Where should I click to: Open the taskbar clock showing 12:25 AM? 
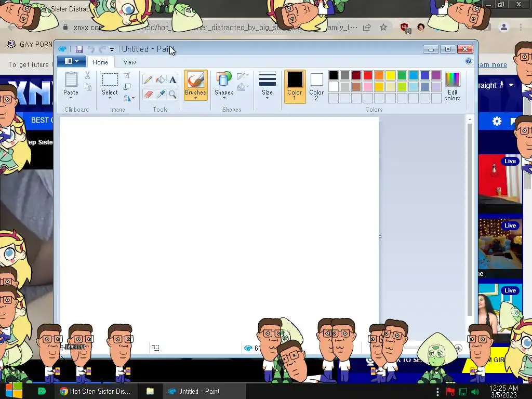coord(503,391)
